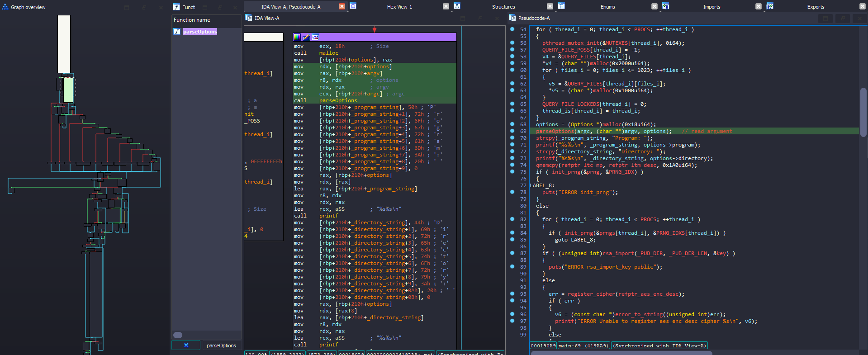Toggle breakpoint dot on pseudocode line 78

click(x=512, y=192)
